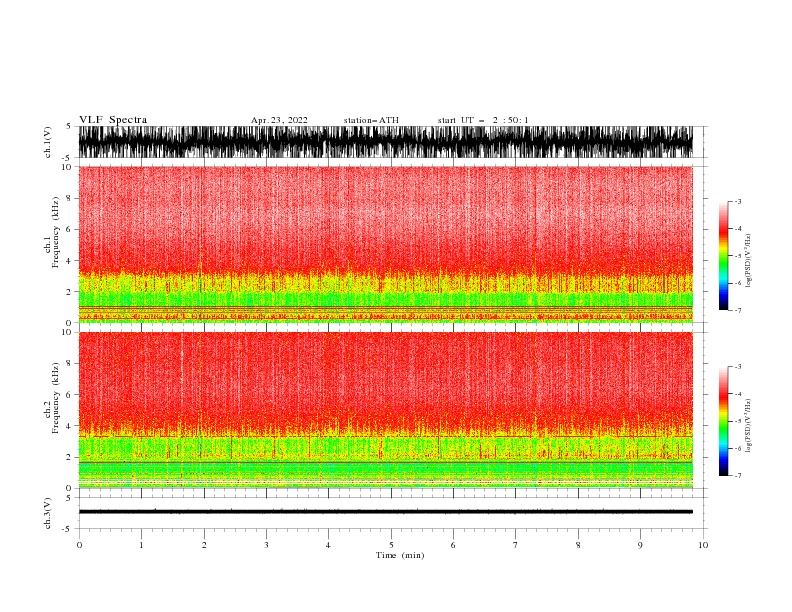
Task: Click the ch.1 frequency tick label "10"
Action: [x=67, y=167]
